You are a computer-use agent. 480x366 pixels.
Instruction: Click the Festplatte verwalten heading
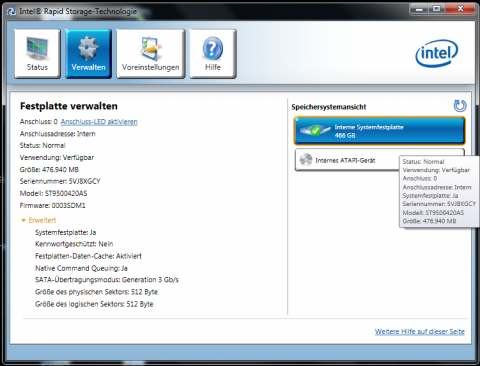click(x=69, y=106)
